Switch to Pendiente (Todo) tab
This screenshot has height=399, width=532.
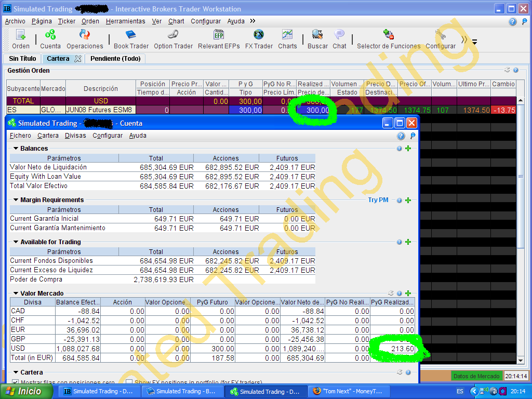click(x=115, y=58)
